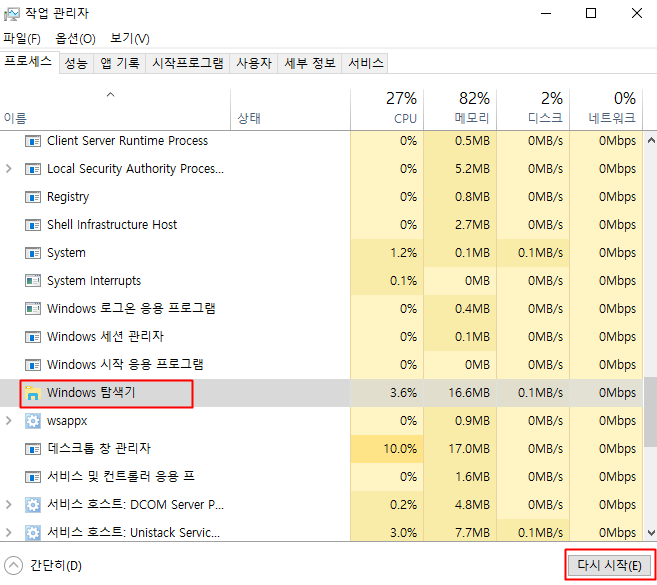Click the Windows 로그온 응용 프로그램 icon
Image resolution: width=657 pixels, height=585 pixels.
click(33, 309)
